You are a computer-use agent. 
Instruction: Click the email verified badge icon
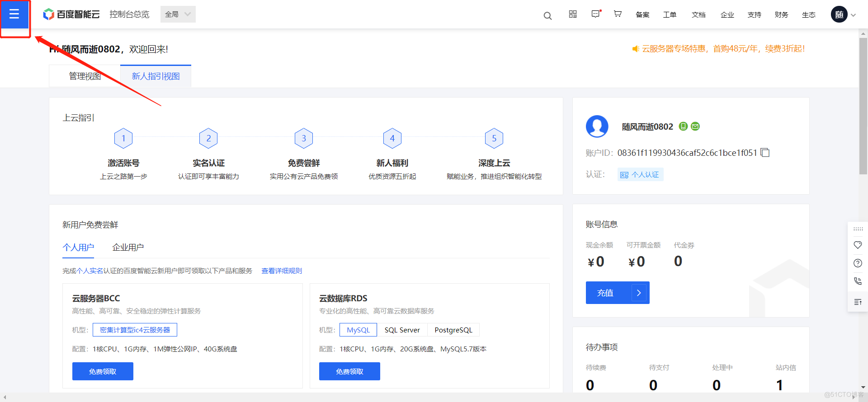[x=696, y=126]
